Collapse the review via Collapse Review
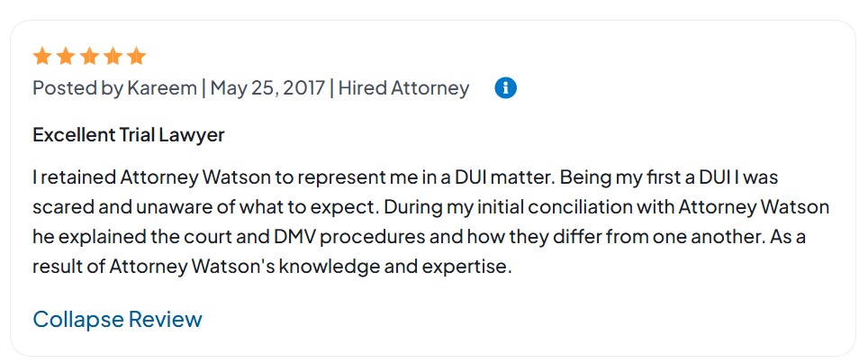This screenshot has width=868, height=363. [x=117, y=319]
